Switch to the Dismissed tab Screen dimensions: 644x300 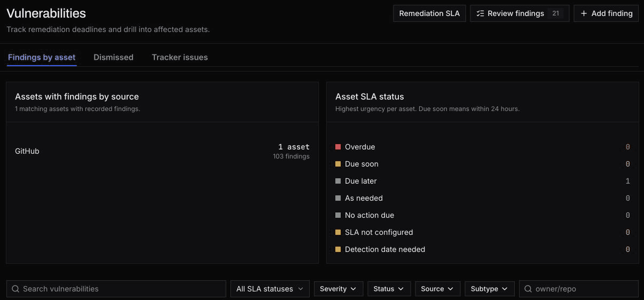pos(113,57)
